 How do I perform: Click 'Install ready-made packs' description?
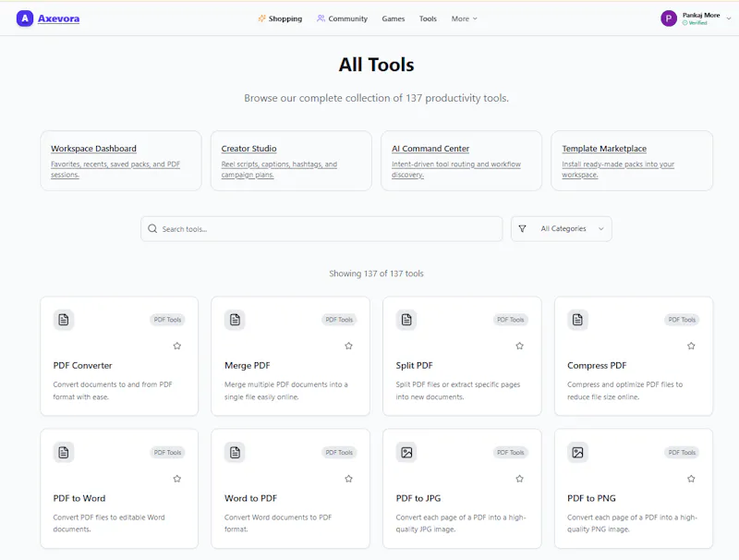coord(618,169)
